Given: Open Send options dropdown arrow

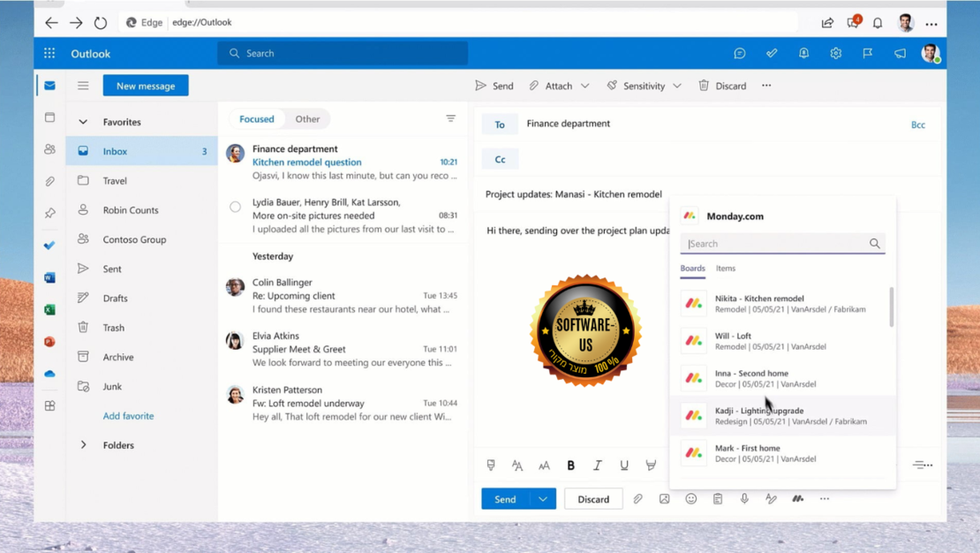Looking at the screenshot, I should 543,498.
